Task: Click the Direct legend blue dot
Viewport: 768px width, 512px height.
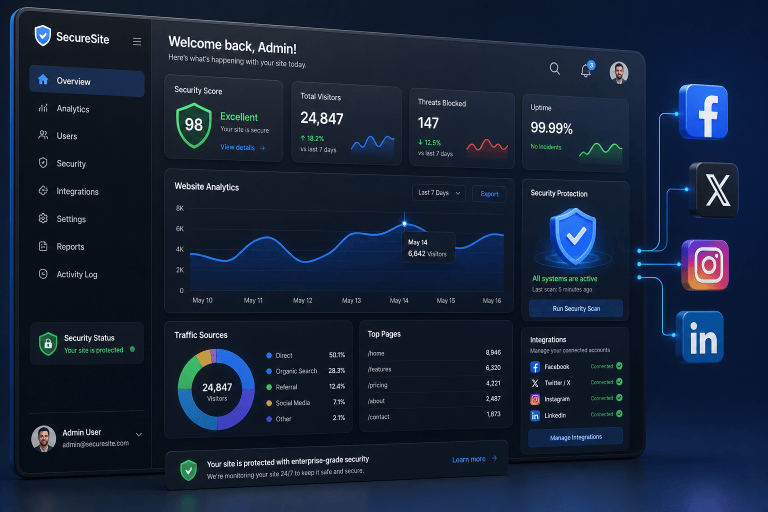Action: pos(269,355)
